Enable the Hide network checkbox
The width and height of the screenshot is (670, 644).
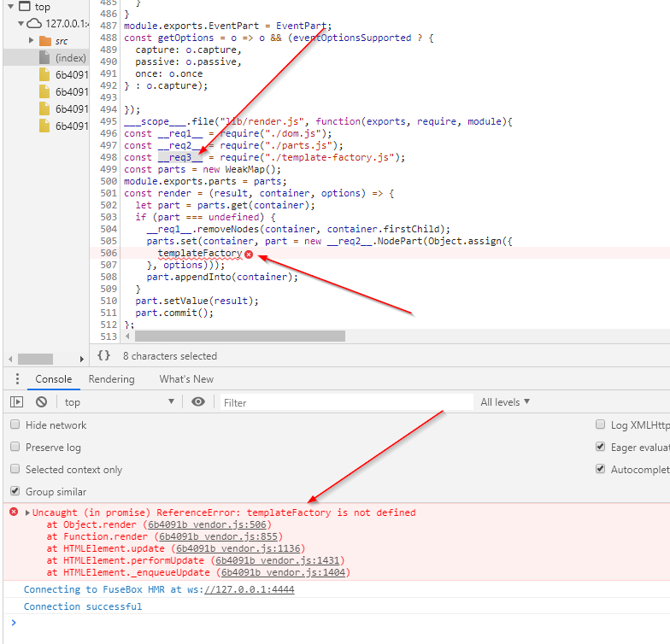pos(15,424)
